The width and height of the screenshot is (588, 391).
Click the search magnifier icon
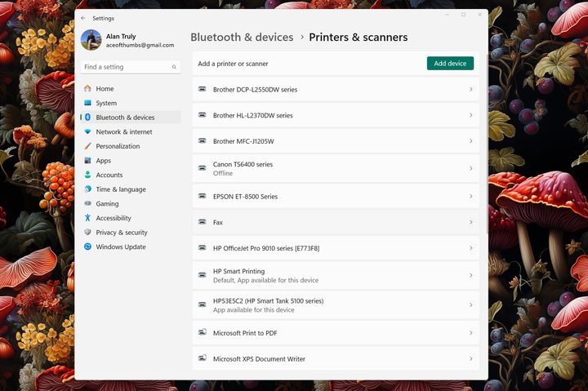(x=174, y=67)
